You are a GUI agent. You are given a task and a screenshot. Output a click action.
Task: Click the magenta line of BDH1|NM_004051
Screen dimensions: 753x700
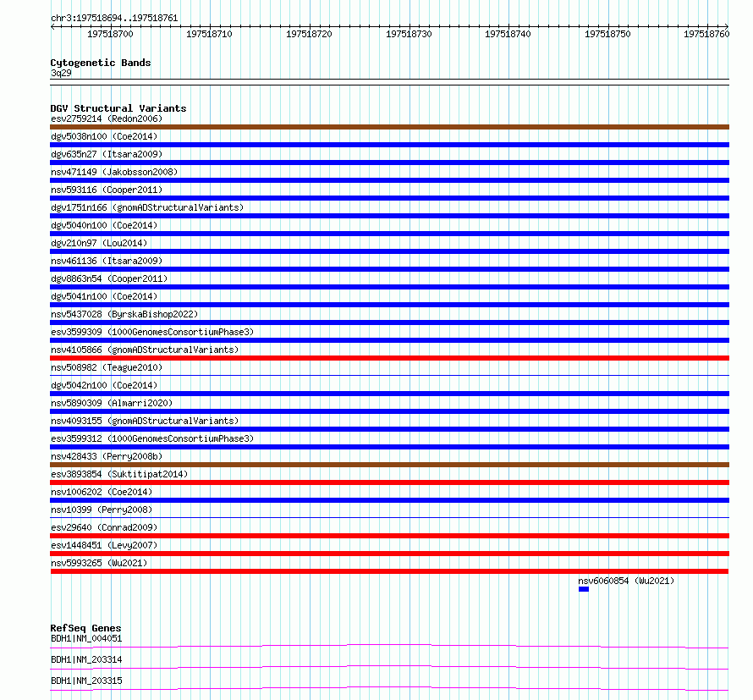click(389, 646)
